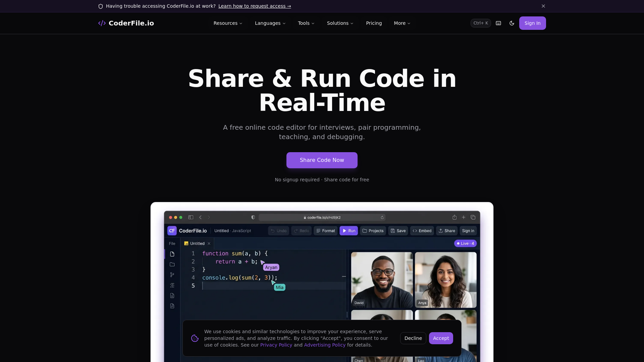644x362 pixels.
Task: Expand the Languages menu
Action: [x=270, y=23]
